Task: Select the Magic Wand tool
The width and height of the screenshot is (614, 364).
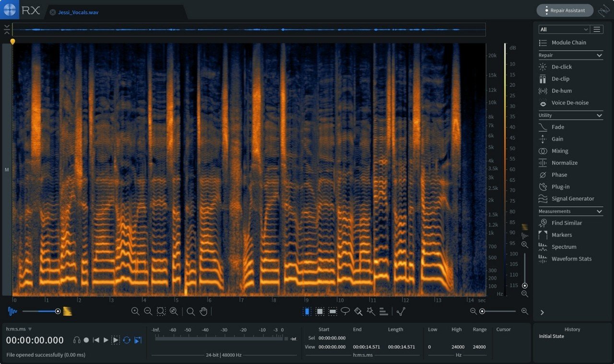Action: [371, 311]
